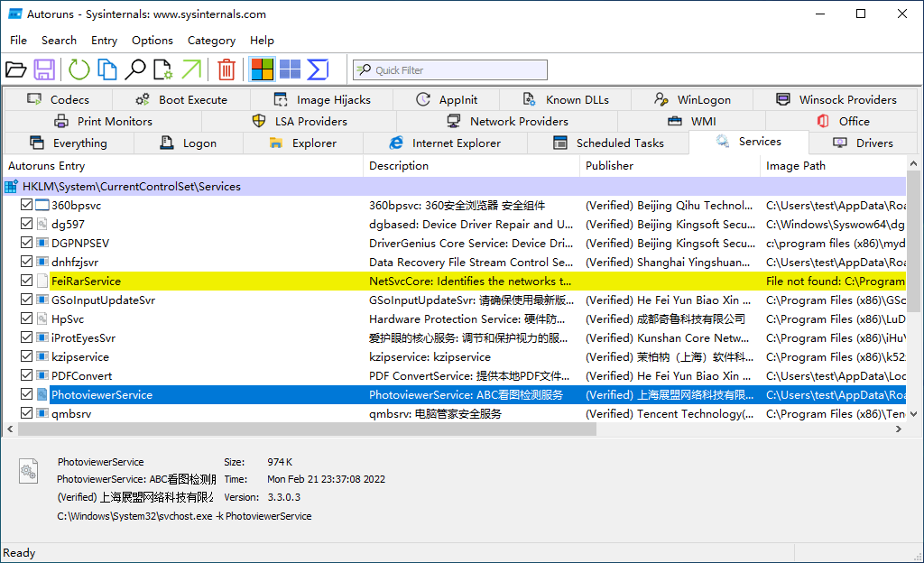Click the VirusTotal sigma icon

tap(318, 69)
